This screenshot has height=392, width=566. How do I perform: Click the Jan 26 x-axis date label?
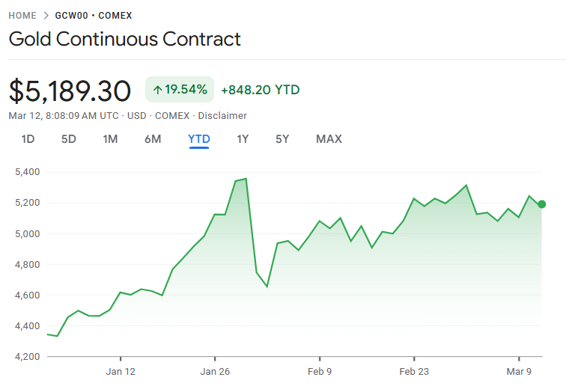click(216, 371)
